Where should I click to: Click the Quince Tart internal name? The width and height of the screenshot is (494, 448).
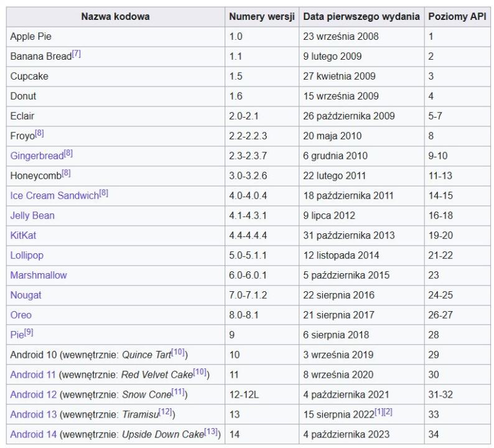click(146, 355)
